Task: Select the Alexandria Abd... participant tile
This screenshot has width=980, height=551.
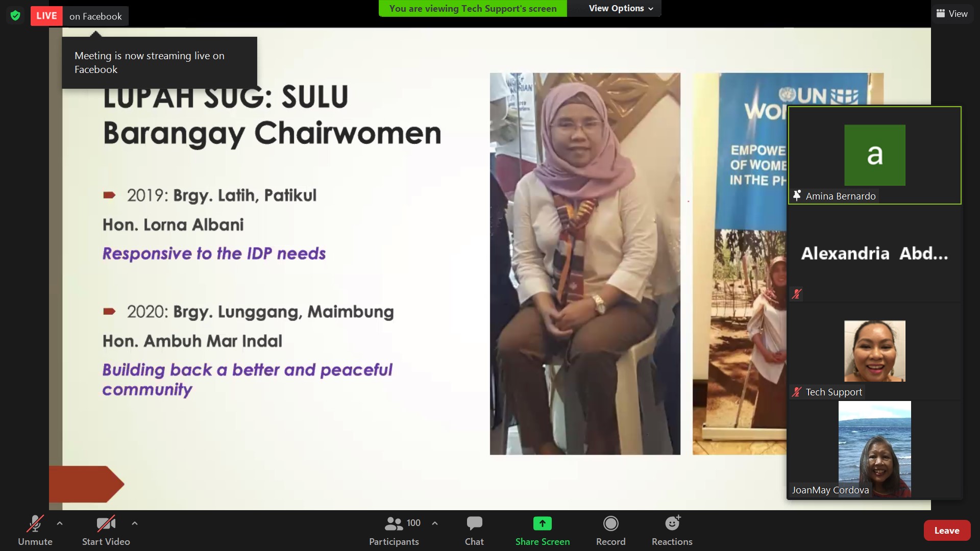Action: click(x=874, y=254)
